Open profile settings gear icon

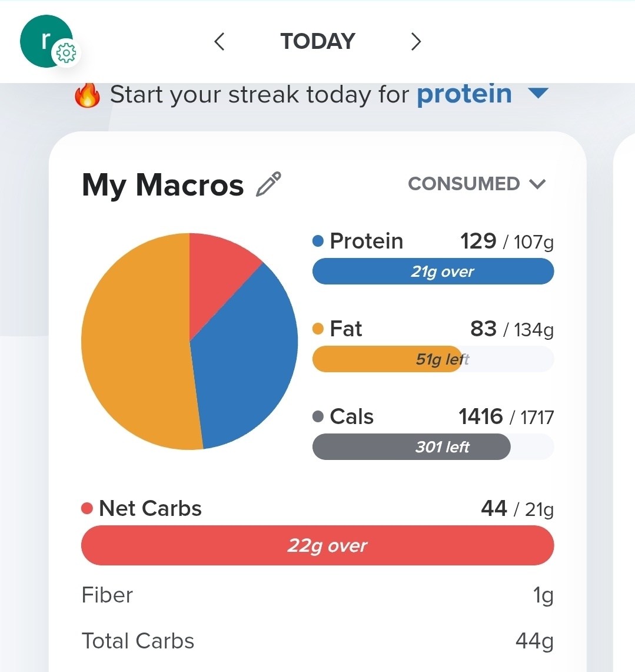tap(66, 54)
